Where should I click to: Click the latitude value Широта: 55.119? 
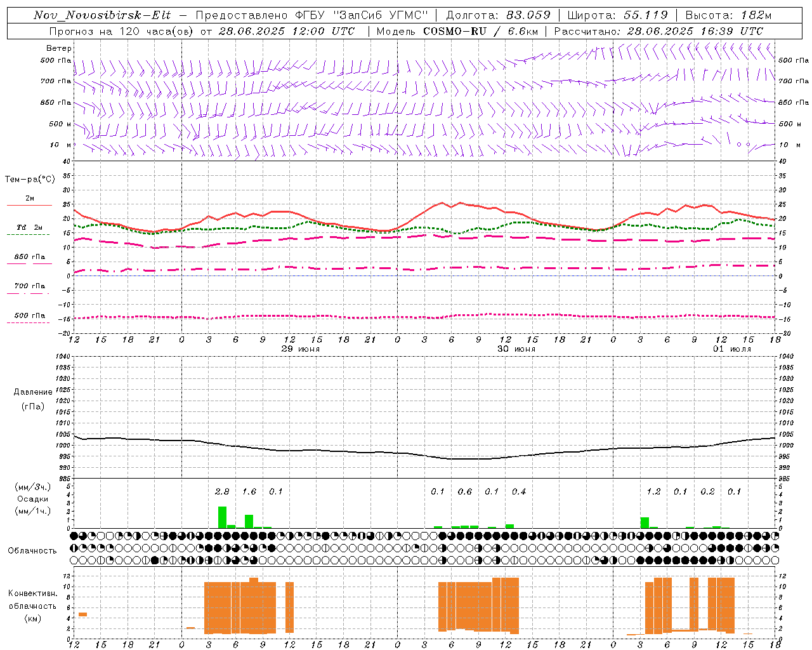[617, 15]
